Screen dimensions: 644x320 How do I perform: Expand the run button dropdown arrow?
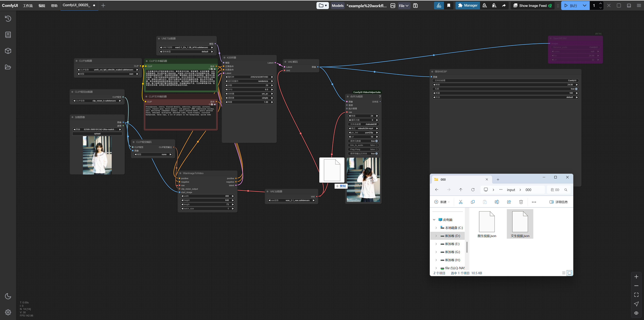tap(584, 6)
